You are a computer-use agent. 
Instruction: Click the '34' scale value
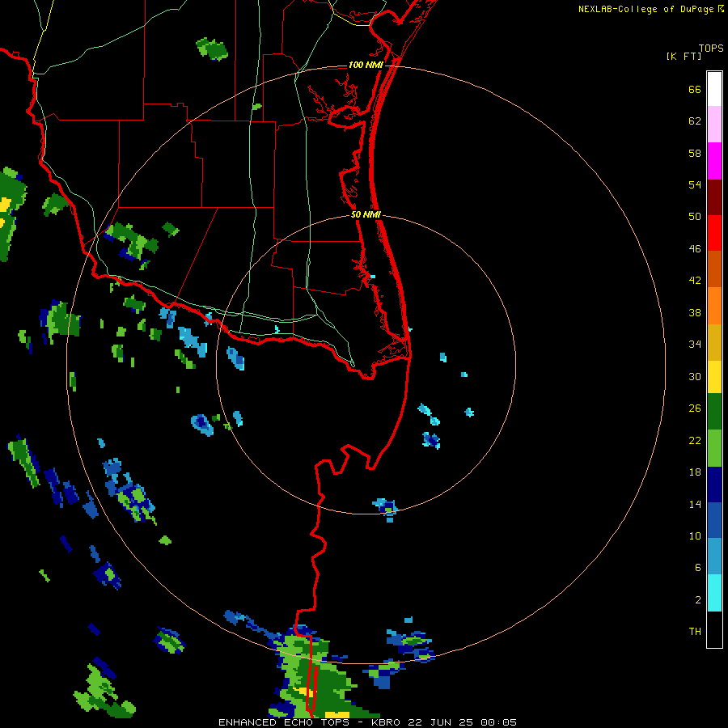pos(695,345)
